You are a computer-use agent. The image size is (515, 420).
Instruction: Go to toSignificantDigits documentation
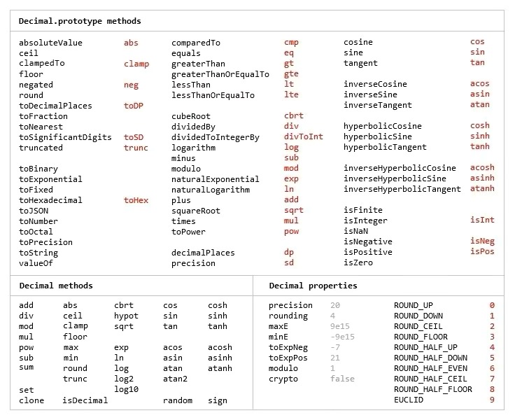click(x=65, y=137)
